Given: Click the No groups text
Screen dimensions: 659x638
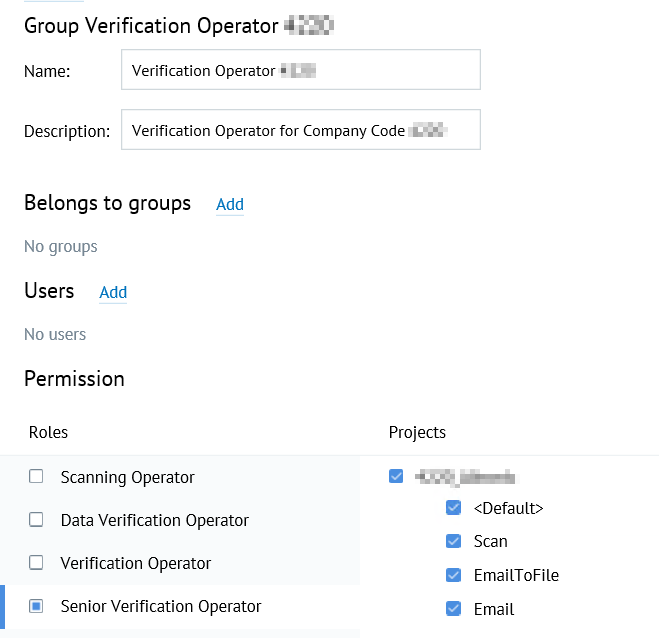Looking at the screenshot, I should click(x=61, y=247).
